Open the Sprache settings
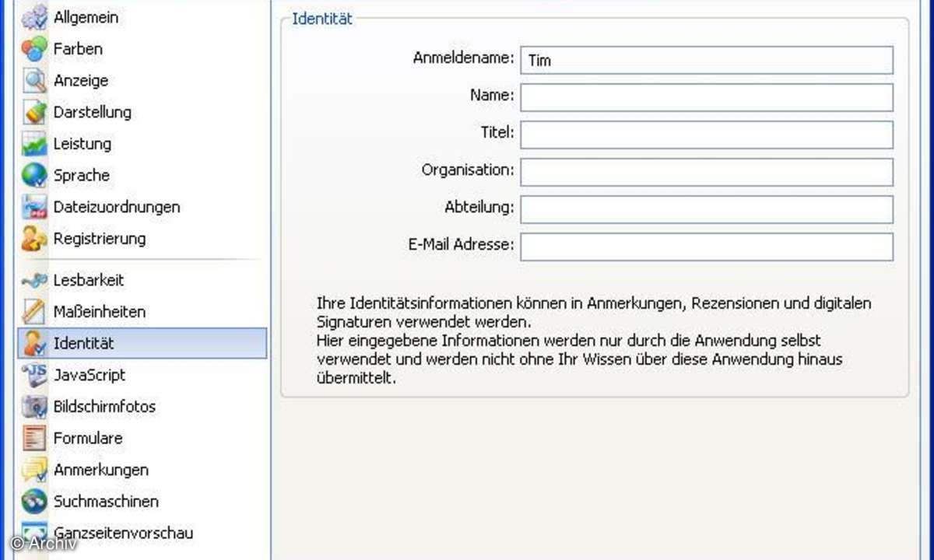The height and width of the screenshot is (560, 934). 142,175
